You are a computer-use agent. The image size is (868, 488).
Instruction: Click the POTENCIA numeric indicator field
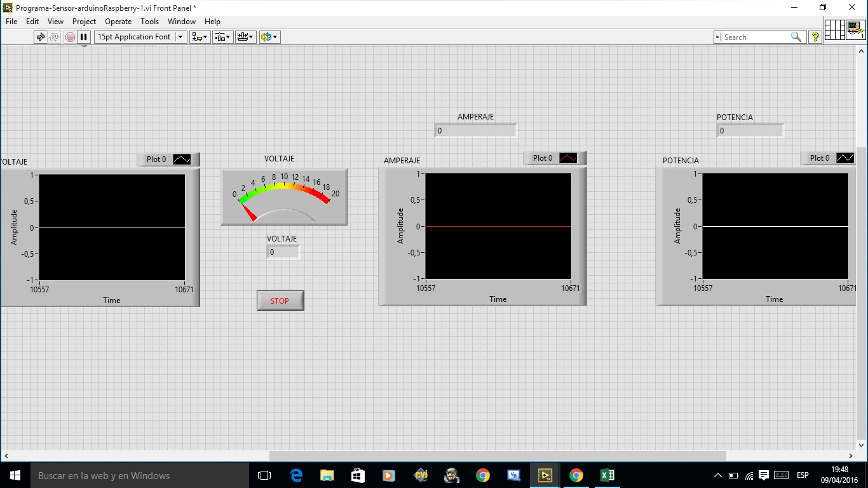coord(750,131)
